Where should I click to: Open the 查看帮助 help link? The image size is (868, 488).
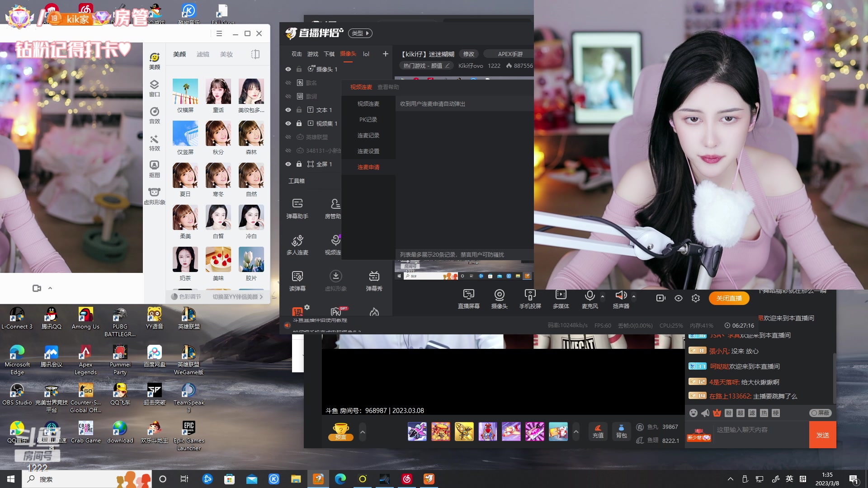[388, 87]
